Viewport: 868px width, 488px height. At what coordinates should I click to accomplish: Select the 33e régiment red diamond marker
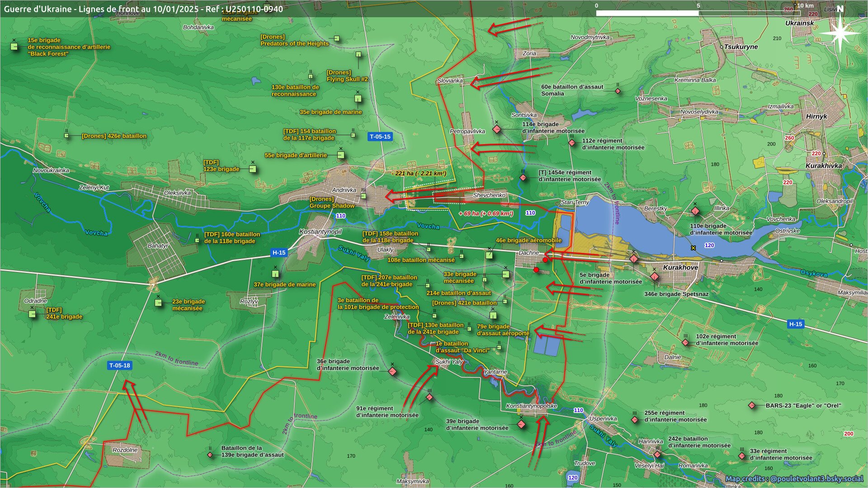click(742, 456)
